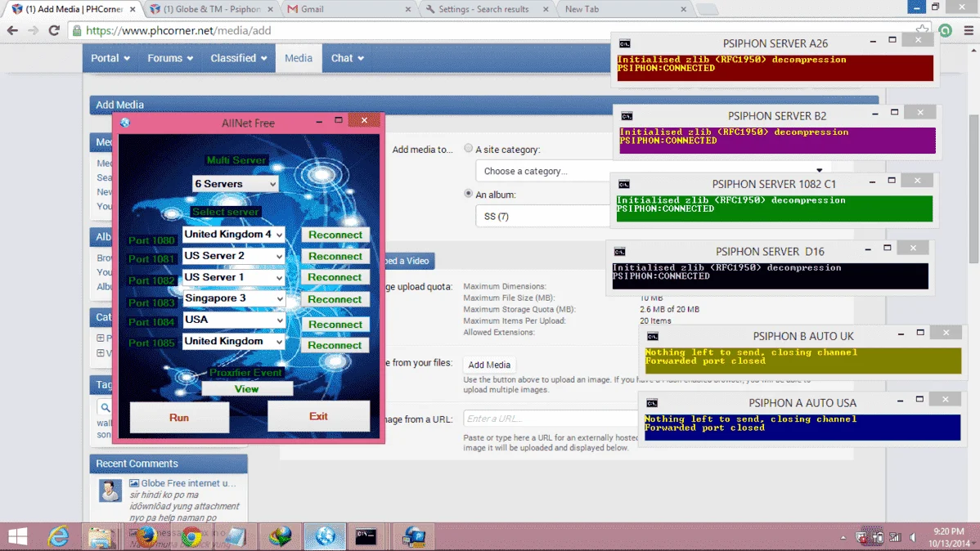Screen dimensions: 980x551
Task: Show hidden system tray icons
Action: pos(843,537)
